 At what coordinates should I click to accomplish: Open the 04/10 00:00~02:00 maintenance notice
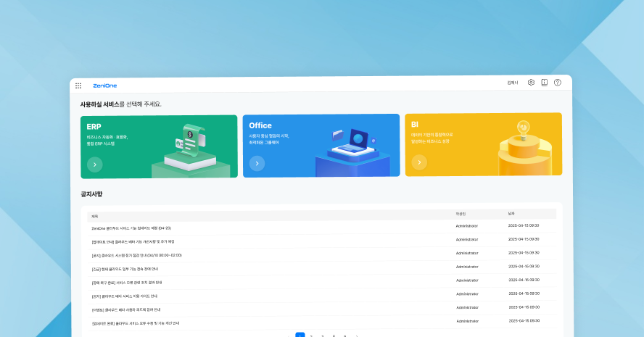coord(136,255)
